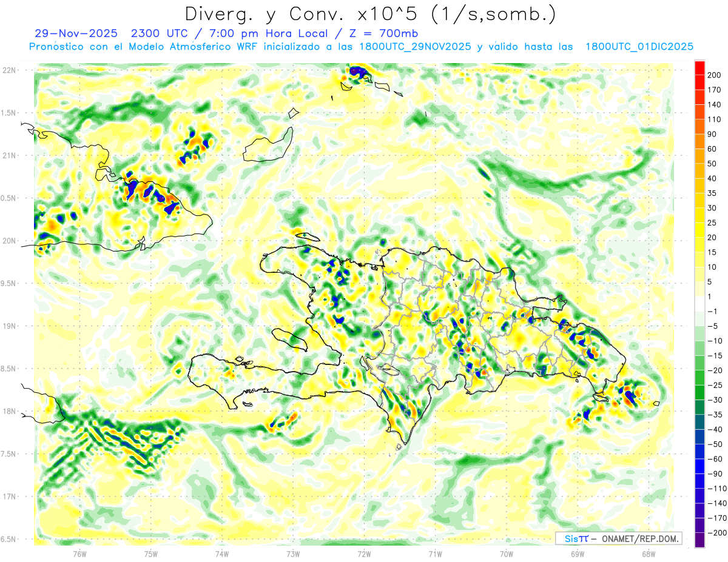The height and width of the screenshot is (562, 728).
Task: Click the -90 color bar value
Action: tap(716, 473)
